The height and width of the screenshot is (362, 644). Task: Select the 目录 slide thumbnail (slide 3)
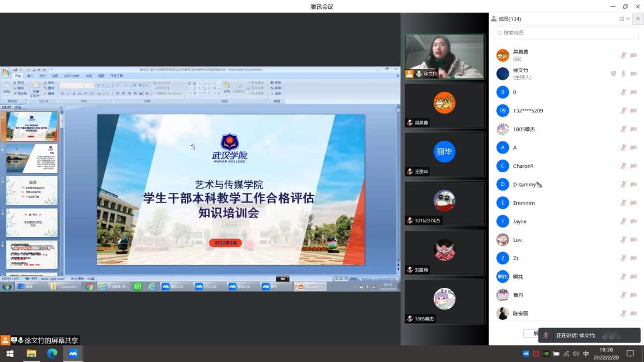31,190
